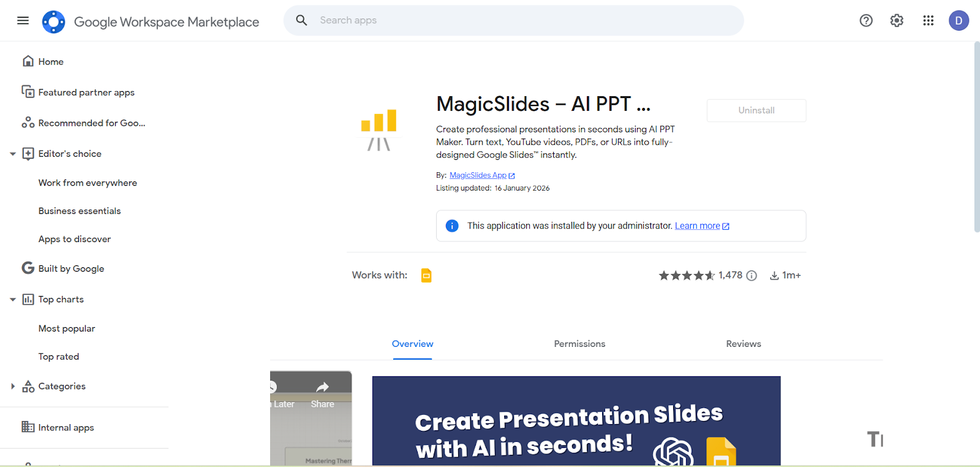Open the MagicSlides App developer link
980x467 pixels.
478,175
